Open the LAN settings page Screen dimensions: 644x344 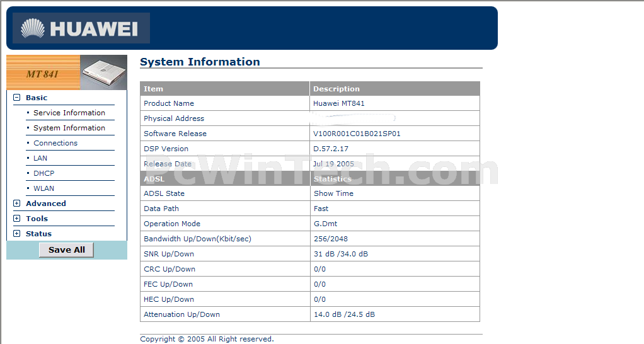[x=40, y=158]
